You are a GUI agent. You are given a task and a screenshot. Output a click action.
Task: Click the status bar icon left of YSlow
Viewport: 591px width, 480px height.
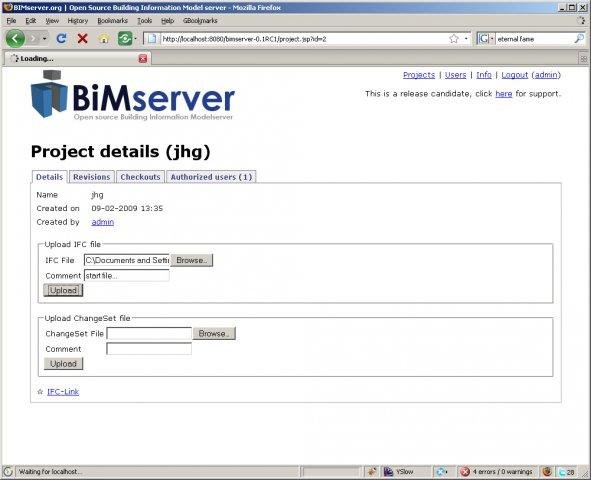click(372, 471)
